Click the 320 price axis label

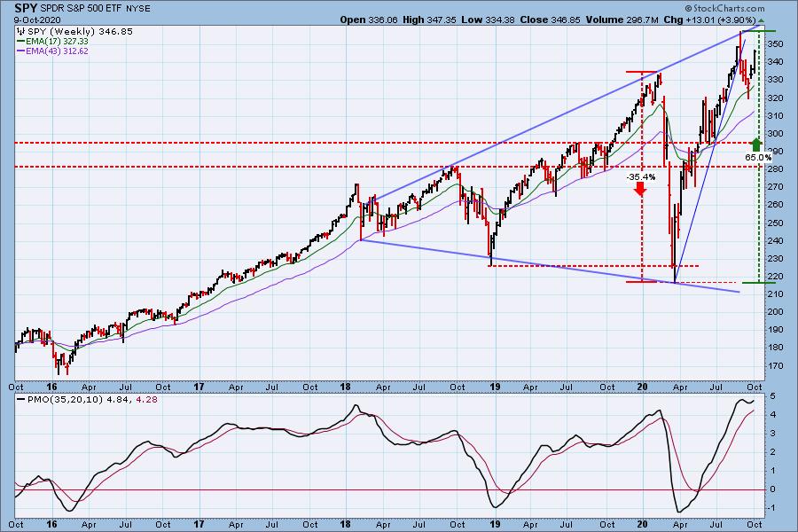click(x=776, y=98)
